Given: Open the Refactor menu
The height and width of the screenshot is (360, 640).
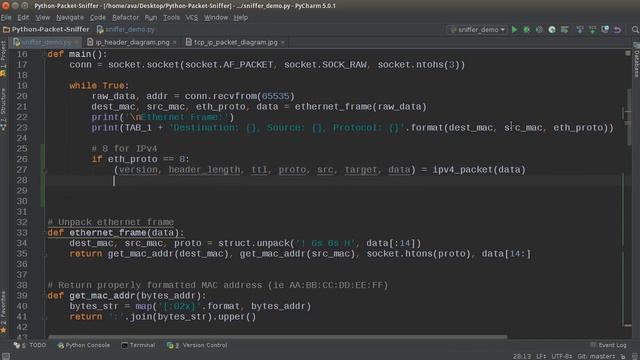Looking at the screenshot, I should tap(125, 18).
